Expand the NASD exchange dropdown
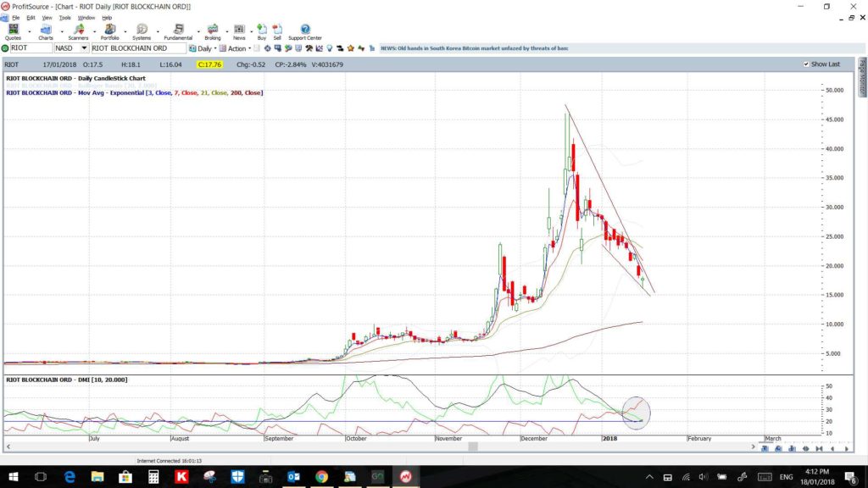This screenshot has width=868, height=488. 84,48
